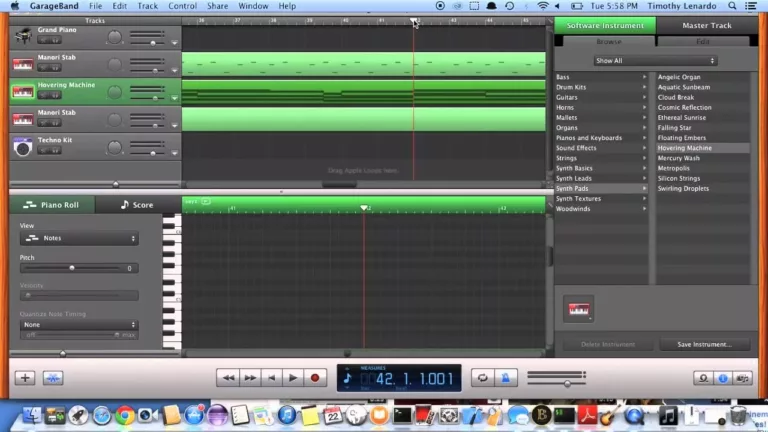Image resolution: width=768 pixels, height=432 pixels.
Task: Click the Techno Kit drum icon
Action: (23, 147)
